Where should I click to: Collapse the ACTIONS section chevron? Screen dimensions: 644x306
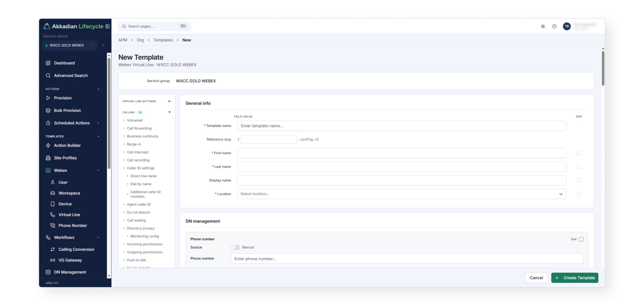[x=98, y=89]
